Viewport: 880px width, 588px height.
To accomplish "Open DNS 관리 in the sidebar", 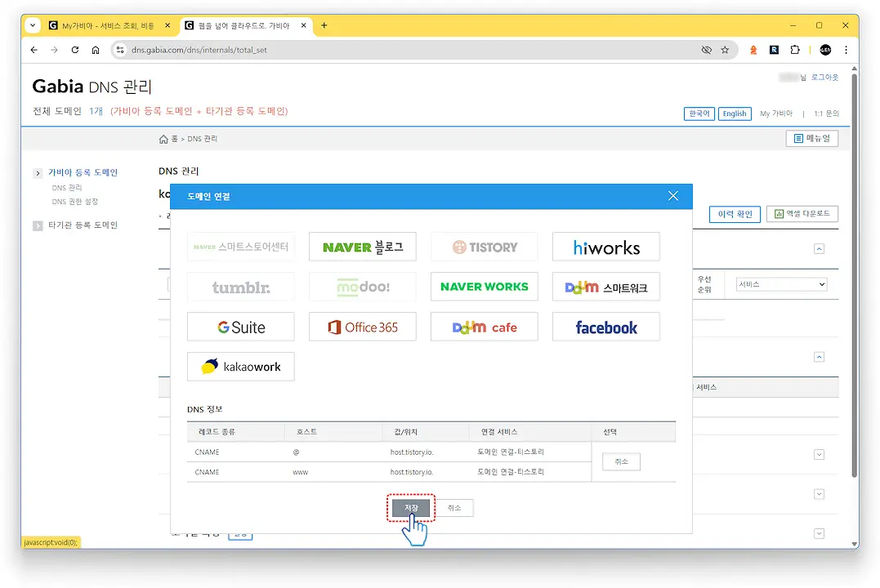I will [x=67, y=187].
